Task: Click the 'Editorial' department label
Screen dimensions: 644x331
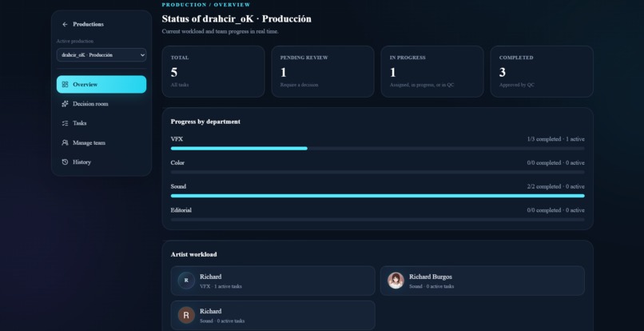Action: point(181,210)
